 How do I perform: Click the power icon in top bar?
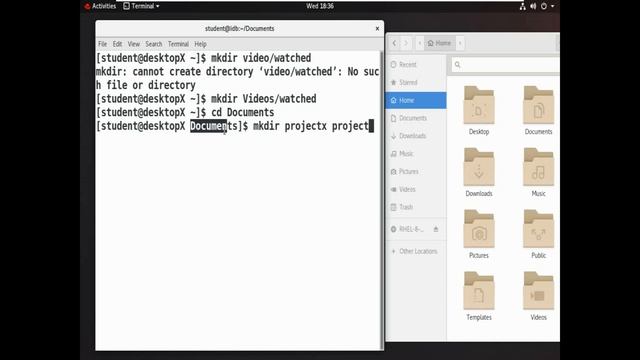[x=544, y=6]
